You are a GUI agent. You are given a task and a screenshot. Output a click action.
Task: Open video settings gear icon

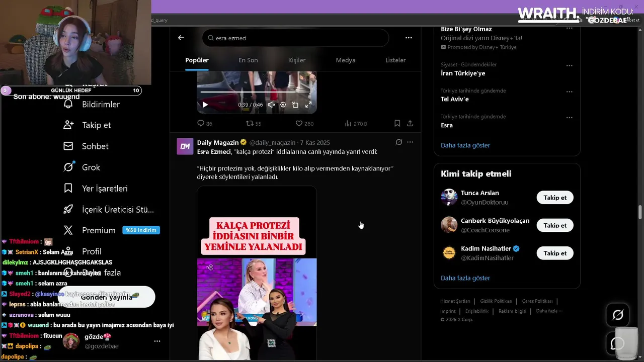point(283,105)
